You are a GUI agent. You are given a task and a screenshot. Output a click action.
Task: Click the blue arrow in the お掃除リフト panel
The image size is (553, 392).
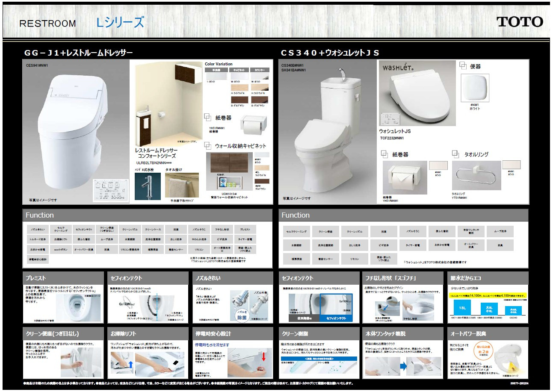point(131,365)
